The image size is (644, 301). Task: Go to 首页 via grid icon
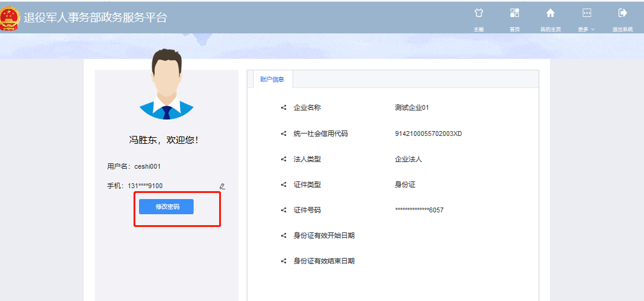pos(515,13)
